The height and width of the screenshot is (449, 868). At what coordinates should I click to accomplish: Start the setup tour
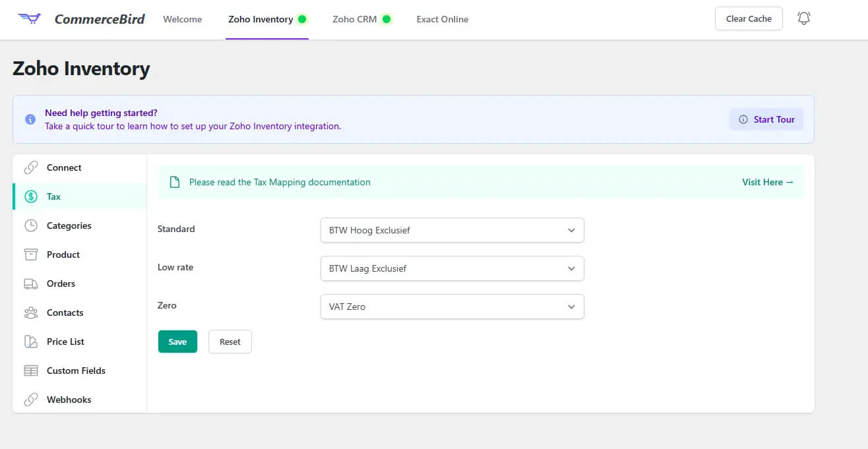click(766, 119)
